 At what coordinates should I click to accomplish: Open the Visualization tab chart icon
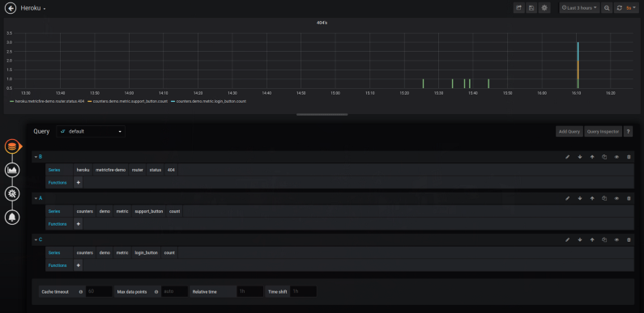(x=12, y=169)
